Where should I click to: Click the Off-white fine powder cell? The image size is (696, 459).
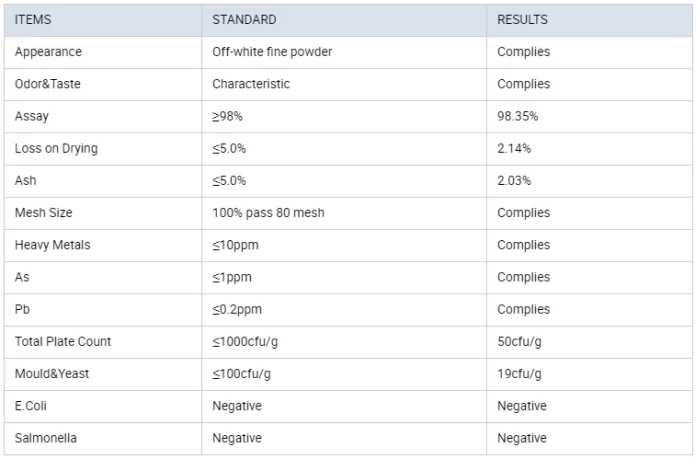pyautogui.click(x=272, y=52)
